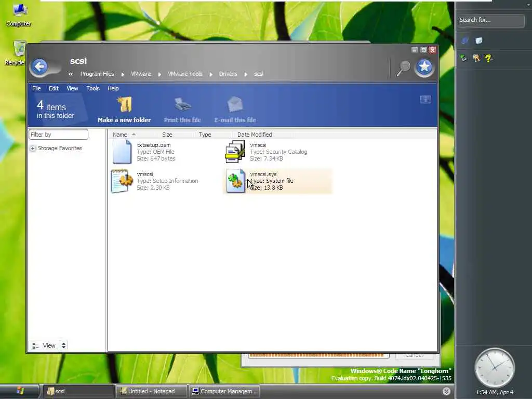Screen dimensions: 532x399
Task: Click the round tray arrow on taskbar
Action: [446, 391]
